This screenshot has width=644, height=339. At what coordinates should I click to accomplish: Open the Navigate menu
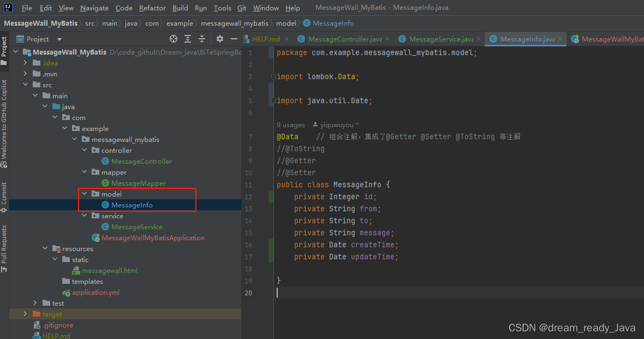pyautogui.click(x=94, y=8)
